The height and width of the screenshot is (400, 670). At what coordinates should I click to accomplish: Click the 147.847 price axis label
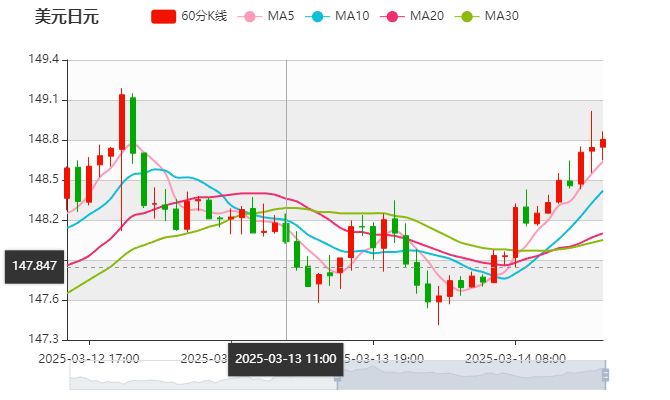pos(34,266)
